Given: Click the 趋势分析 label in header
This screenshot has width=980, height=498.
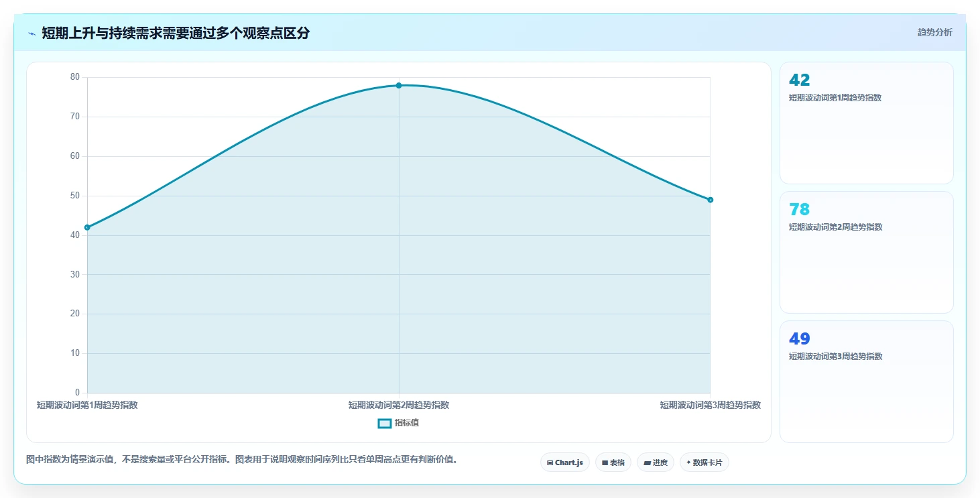Looking at the screenshot, I should [934, 32].
